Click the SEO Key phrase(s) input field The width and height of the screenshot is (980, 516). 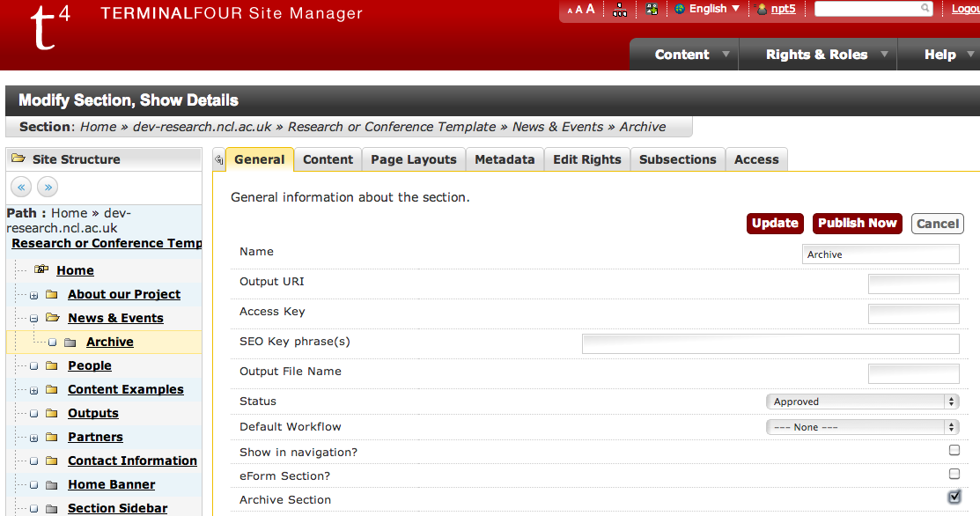tap(770, 343)
